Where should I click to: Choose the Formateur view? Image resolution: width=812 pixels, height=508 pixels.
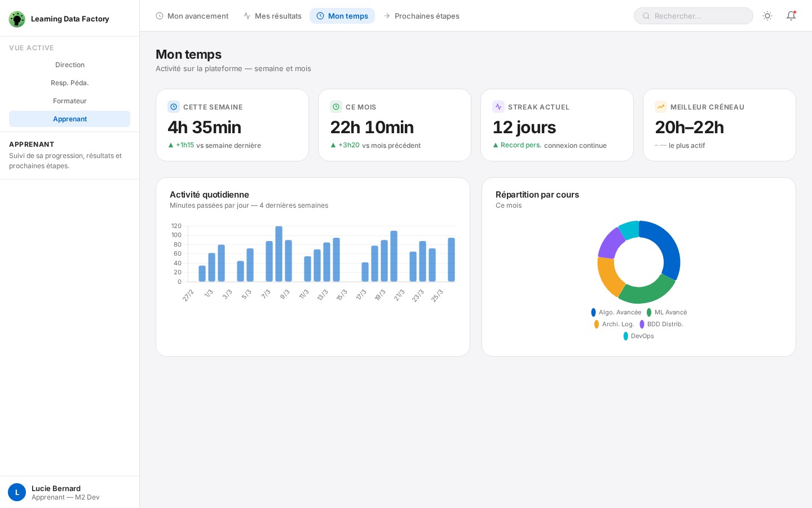70,101
